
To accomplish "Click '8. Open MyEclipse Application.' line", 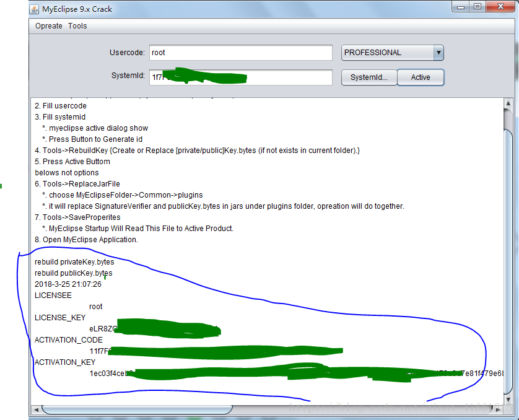I will (86, 240).
